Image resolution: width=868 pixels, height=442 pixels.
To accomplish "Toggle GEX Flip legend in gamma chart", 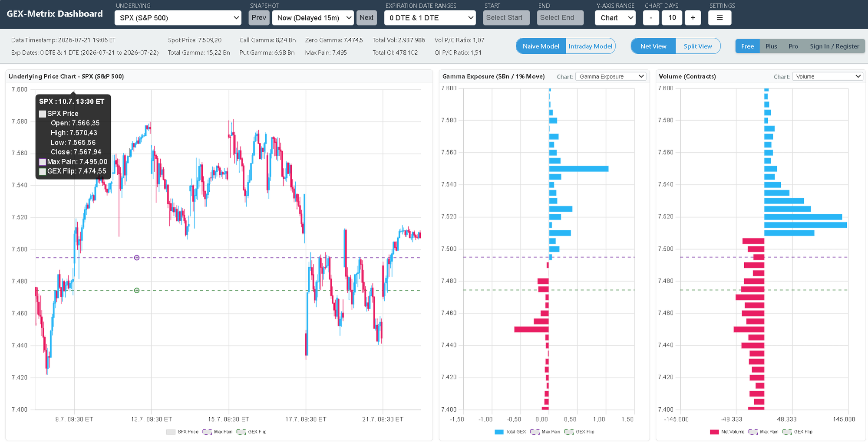I will 579,432.
